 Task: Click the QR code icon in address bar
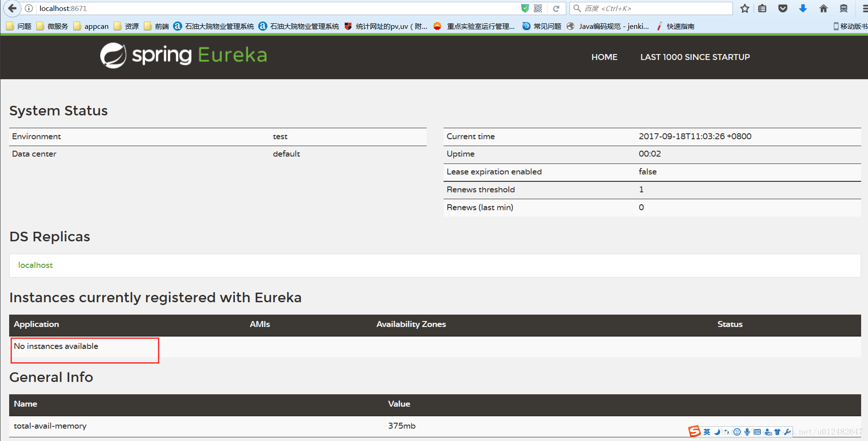click(x=538, y=8)
